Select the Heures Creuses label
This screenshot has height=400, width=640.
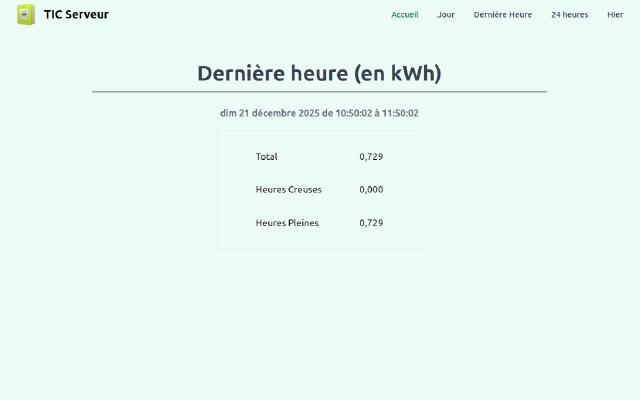[x=289, y=190]
